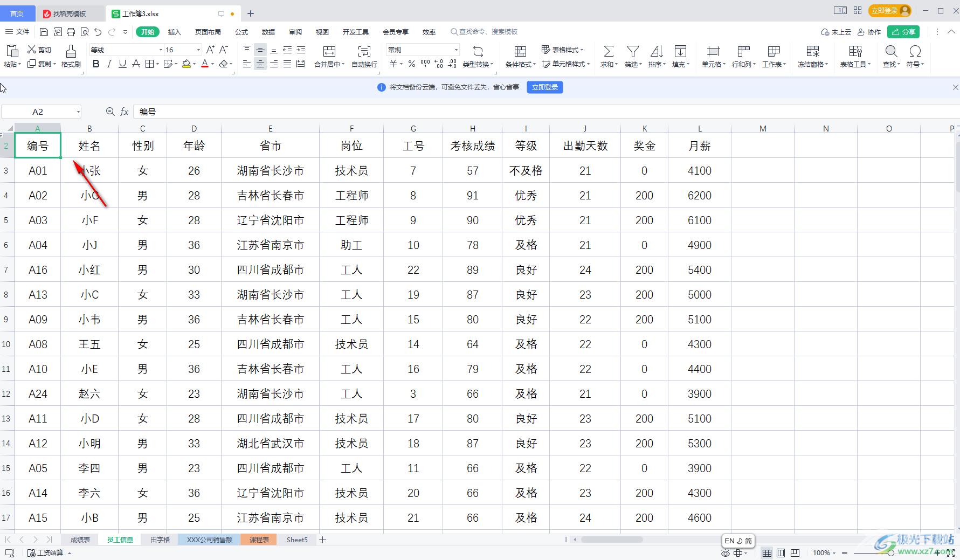Click the Name Box showing A2
960x560 pixels.
tap(38, 112)
